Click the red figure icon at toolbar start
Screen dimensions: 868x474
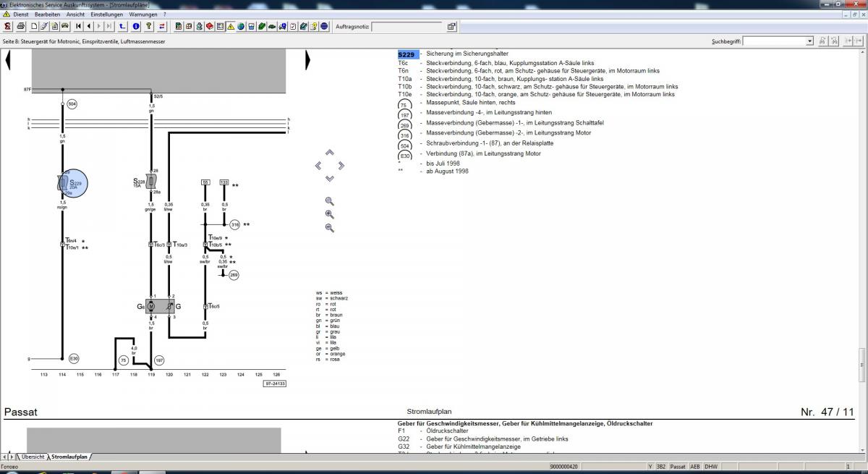7,27
